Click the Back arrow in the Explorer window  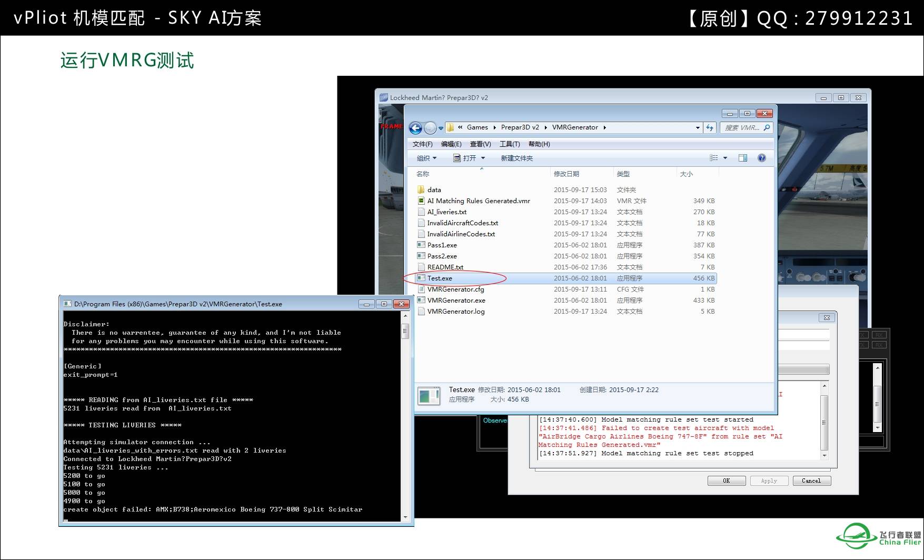point(415,128)
